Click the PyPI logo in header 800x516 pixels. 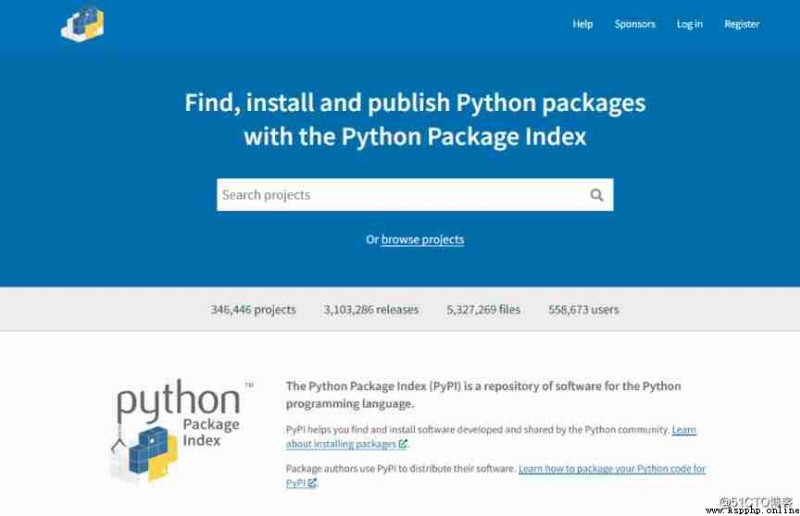[x=83, y=23]
